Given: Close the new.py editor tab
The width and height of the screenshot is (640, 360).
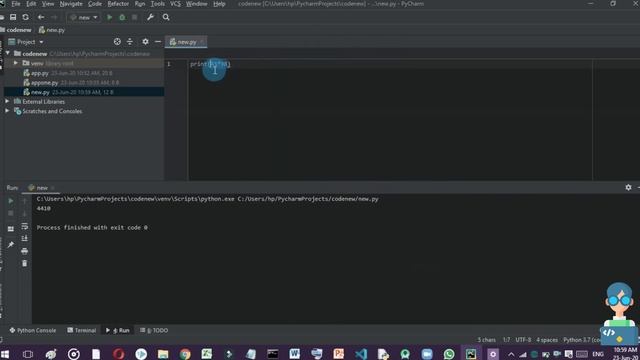Looking at the screenshot, I should click(202, 42).
